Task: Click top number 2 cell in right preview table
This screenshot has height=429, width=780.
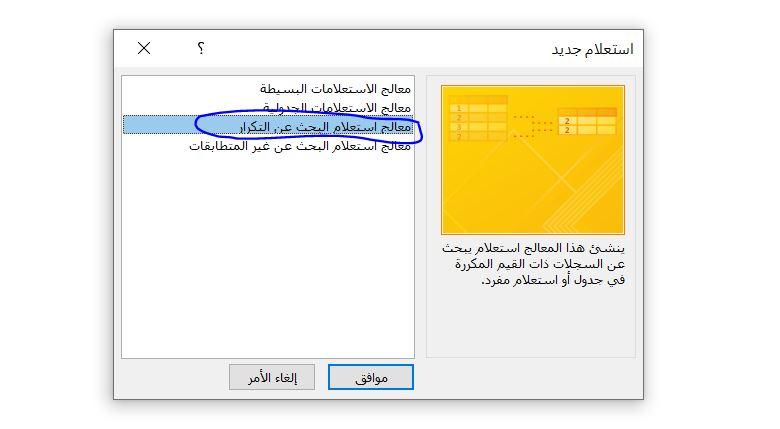Action: click(x=567, y=121)
